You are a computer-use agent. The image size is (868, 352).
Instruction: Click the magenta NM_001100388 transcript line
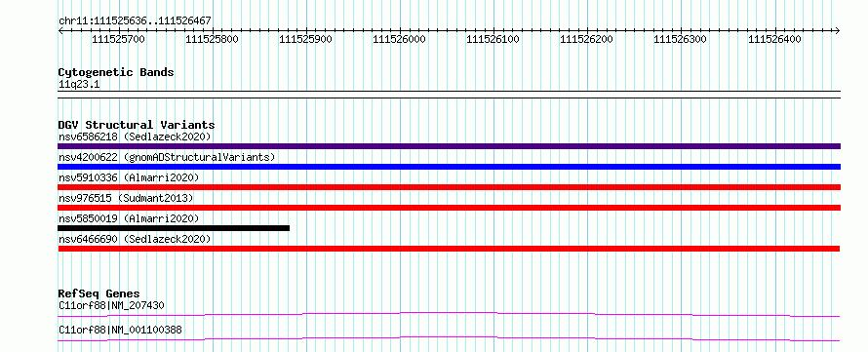point(449,338)
